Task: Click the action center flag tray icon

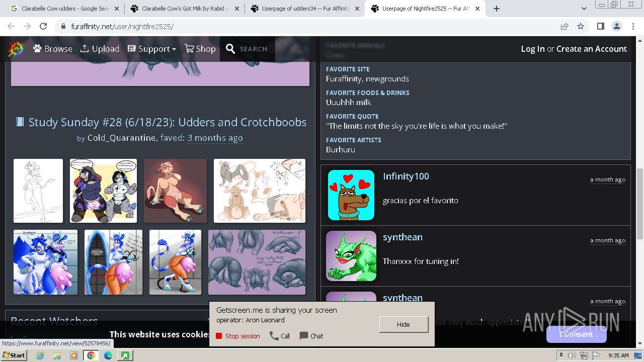Action: pyautogui.click(x=596, y=355)
